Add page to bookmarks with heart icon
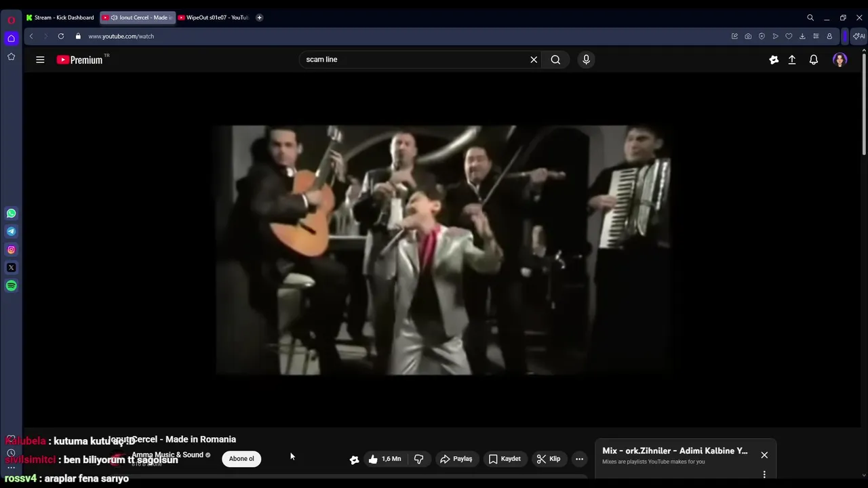Viewport: 868px width, 488px height. click(789, 36)
